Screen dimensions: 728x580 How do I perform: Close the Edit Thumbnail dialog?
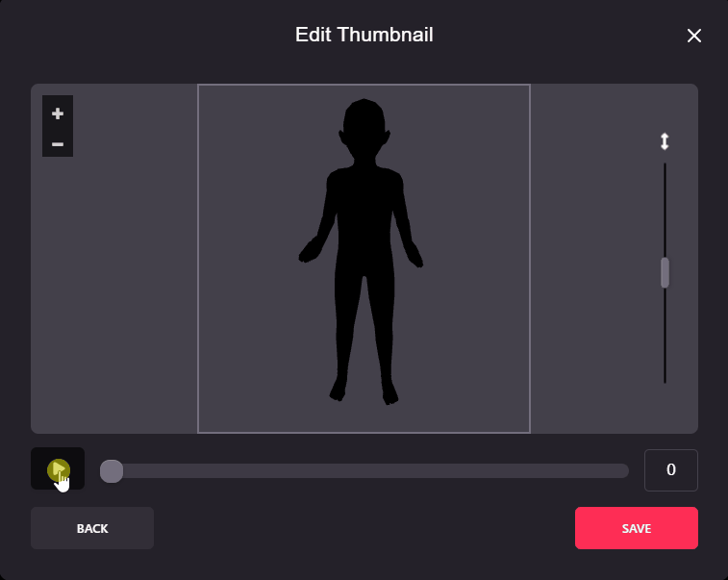pos(693,36)
